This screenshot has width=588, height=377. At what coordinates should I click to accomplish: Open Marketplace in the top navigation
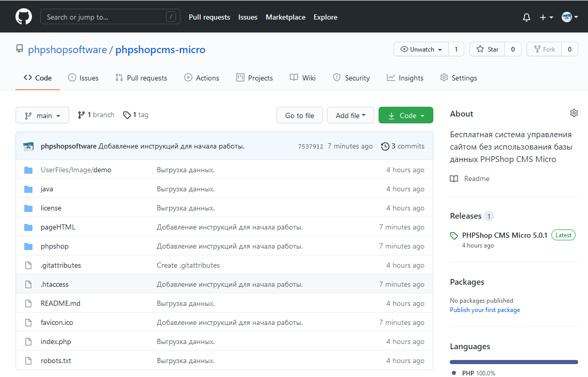point(285,17)
